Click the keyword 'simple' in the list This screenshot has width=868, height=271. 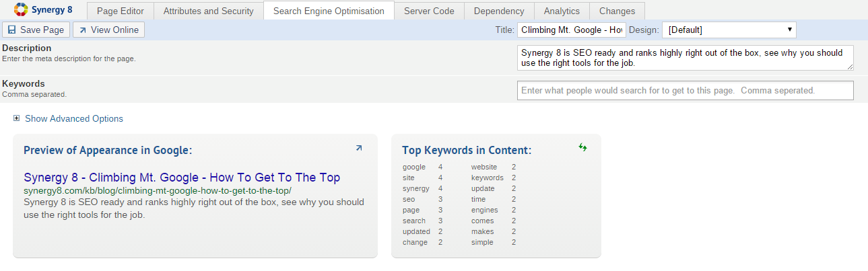coord(482,242)
